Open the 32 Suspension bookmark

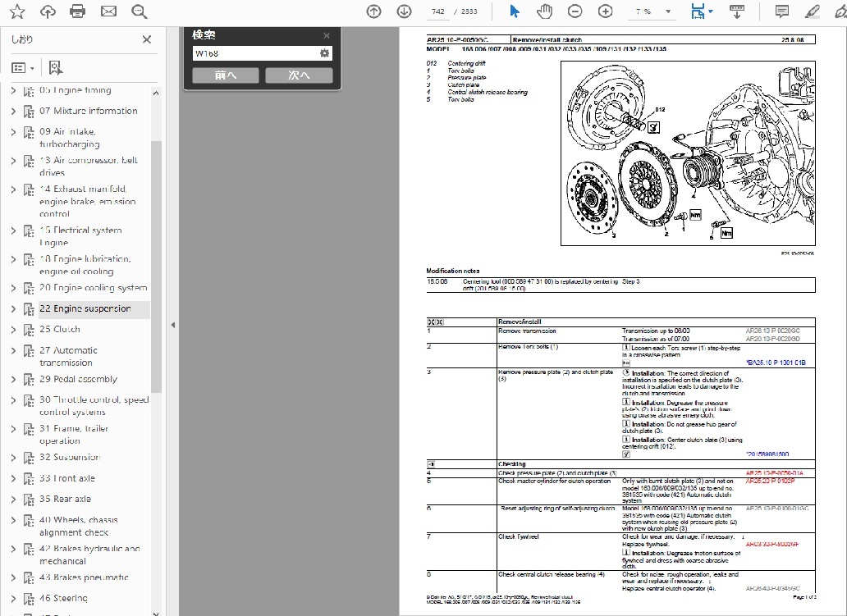70,457
